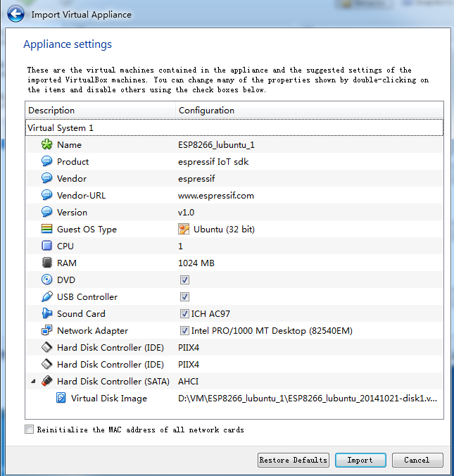Click the back arrow button
454x476 pixels.
[16, 14]
